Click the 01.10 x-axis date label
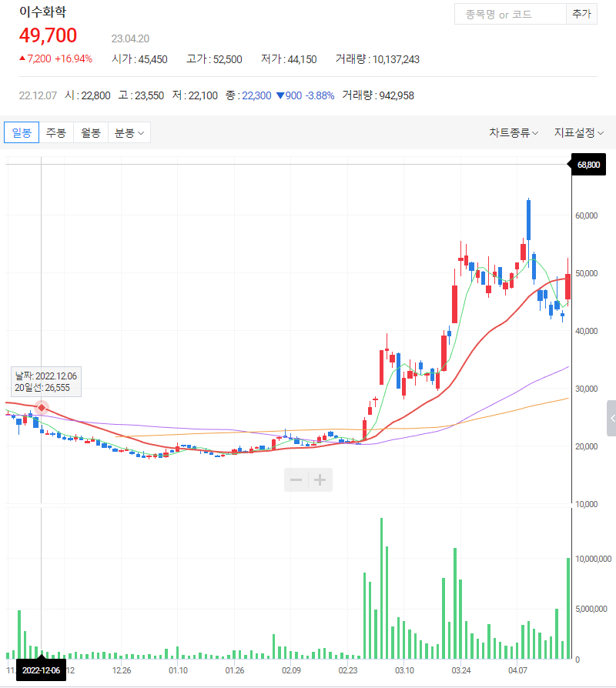616x688 pixels. 178,670
